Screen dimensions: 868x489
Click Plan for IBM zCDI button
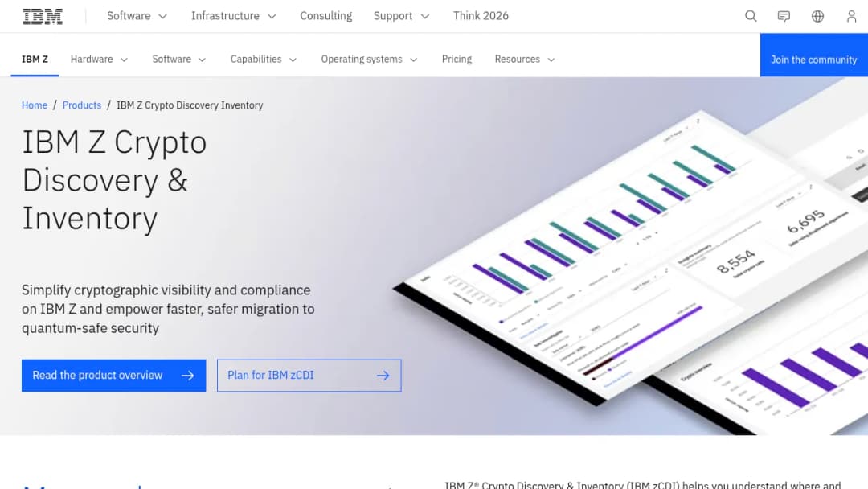[309, 376]
